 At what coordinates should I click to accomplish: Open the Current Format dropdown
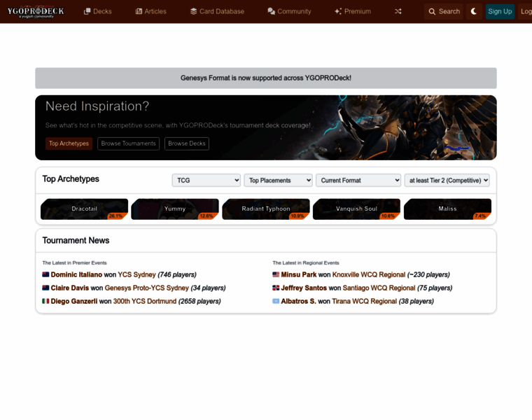coord(358,181)
